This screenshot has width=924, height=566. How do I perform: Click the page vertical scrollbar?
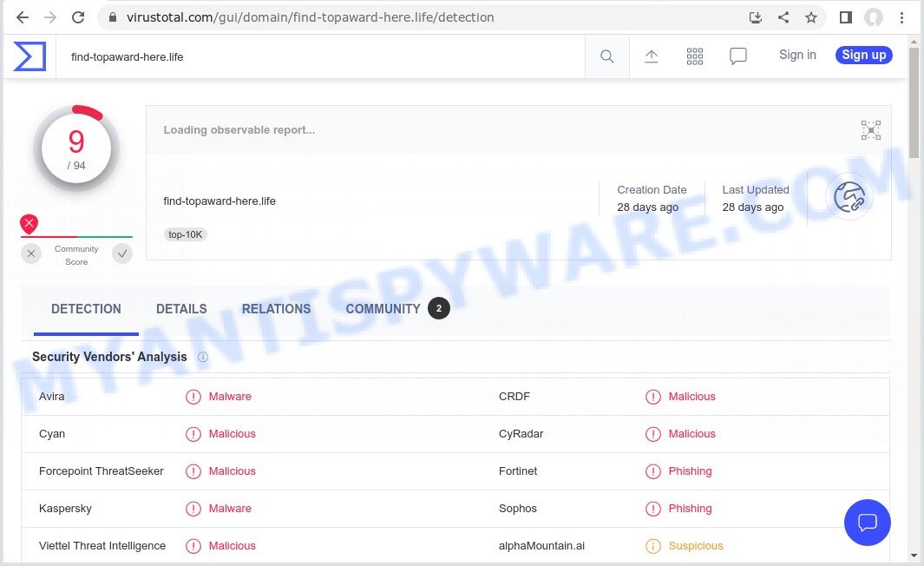pos(914,103)
